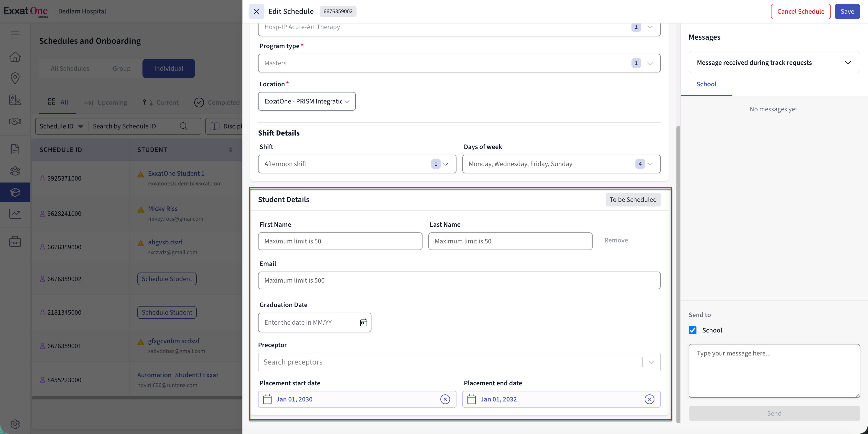Open settings gear in the sidebar
868x434 pixels.
[x=15, y=424]
